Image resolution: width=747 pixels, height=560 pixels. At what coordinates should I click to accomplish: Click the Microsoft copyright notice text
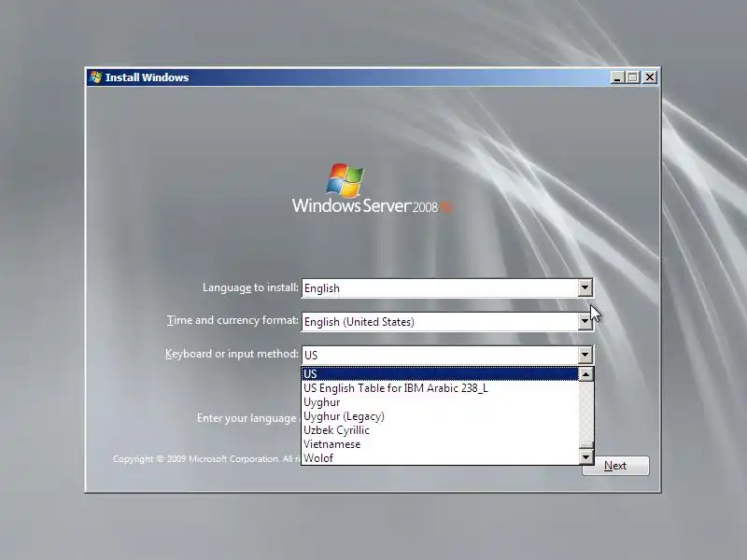(206, 459)
